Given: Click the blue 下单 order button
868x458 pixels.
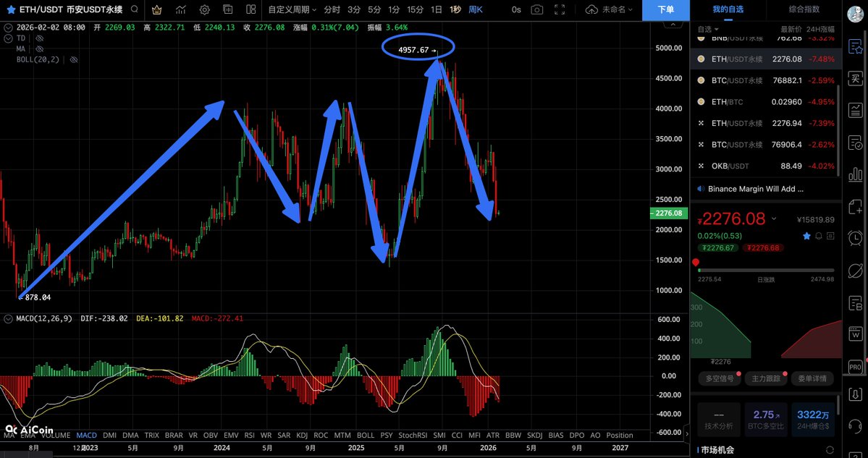Looking at the screenshot, I should point(665,9).
